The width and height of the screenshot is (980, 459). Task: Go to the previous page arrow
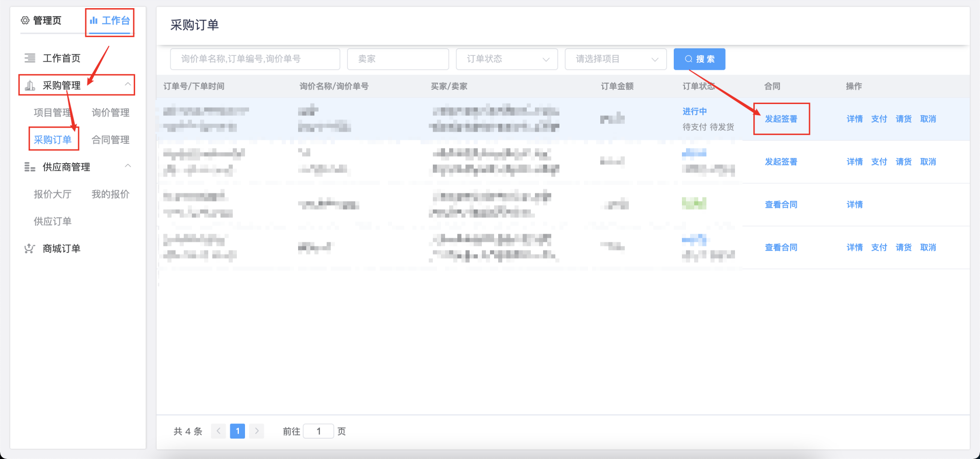click(218, 431)
